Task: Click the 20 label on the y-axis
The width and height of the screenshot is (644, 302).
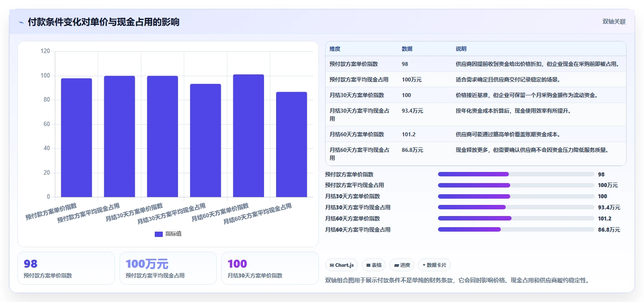Action: (x=47, y=173)
